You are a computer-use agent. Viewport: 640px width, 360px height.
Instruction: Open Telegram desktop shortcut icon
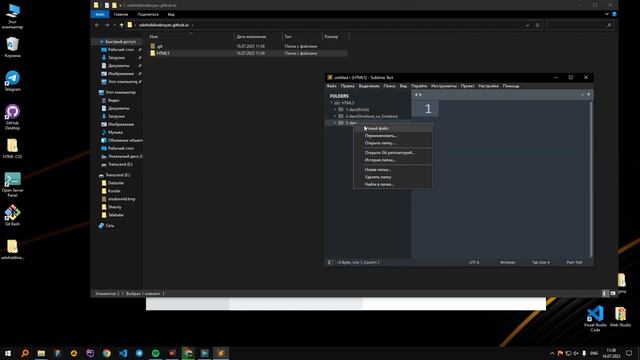pyautogui.click(x=13, y=81)
